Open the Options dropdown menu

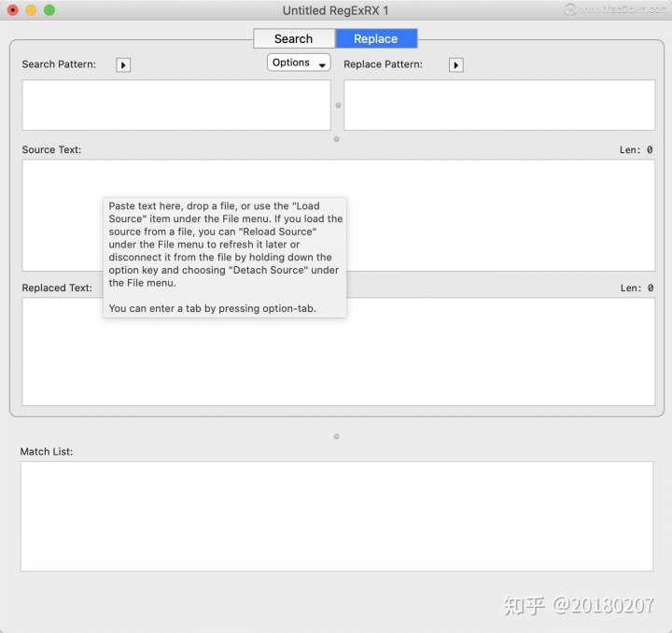coord(299,63)
